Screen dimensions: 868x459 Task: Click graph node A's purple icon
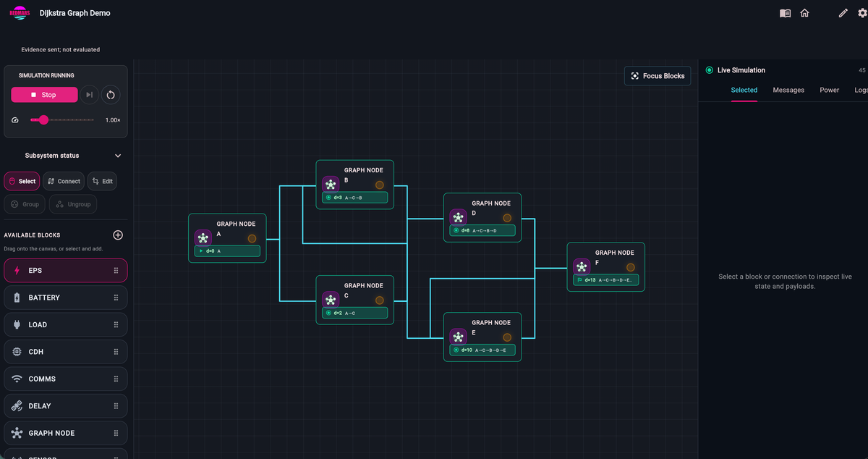tap(203, 238)
